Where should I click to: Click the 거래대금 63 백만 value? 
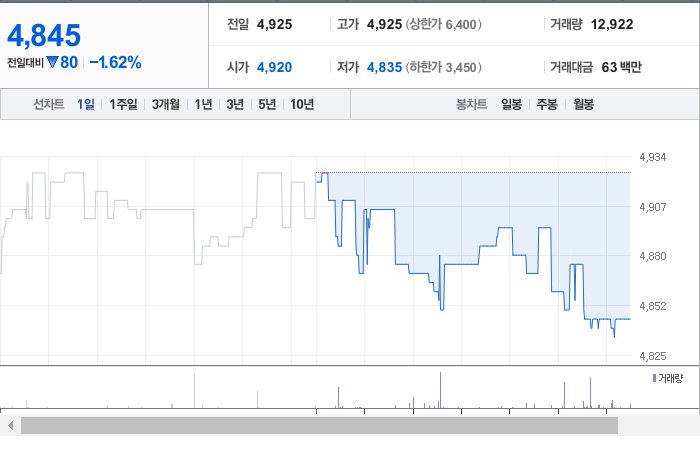tap(621, 67)
